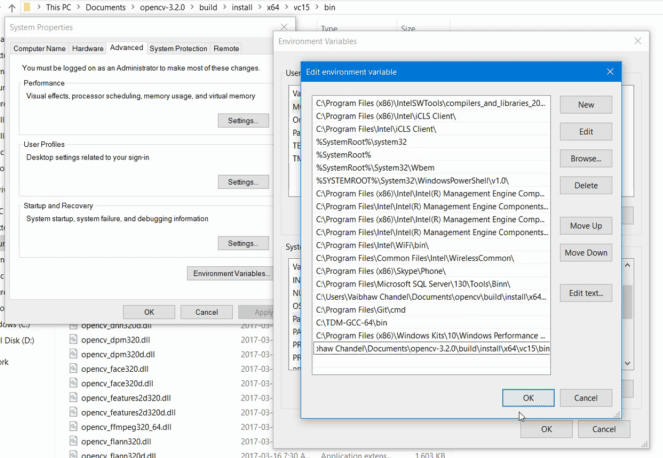Select the System32\Wbem path entry
This screenshot has height=458, width=663.
point(432,168)
